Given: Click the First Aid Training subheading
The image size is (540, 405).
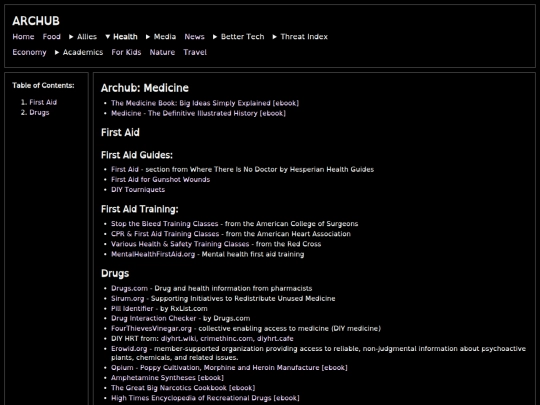Looking at the screenshot, I should click(139, 209).
